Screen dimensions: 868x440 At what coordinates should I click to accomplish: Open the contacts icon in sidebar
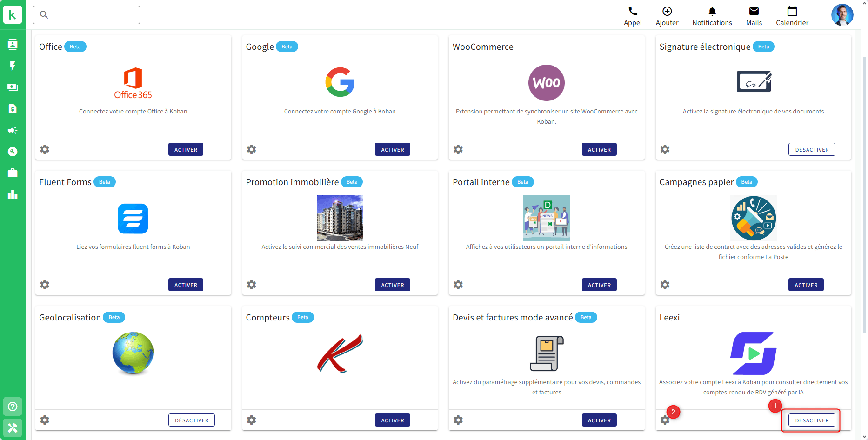[x=13, y=44]
